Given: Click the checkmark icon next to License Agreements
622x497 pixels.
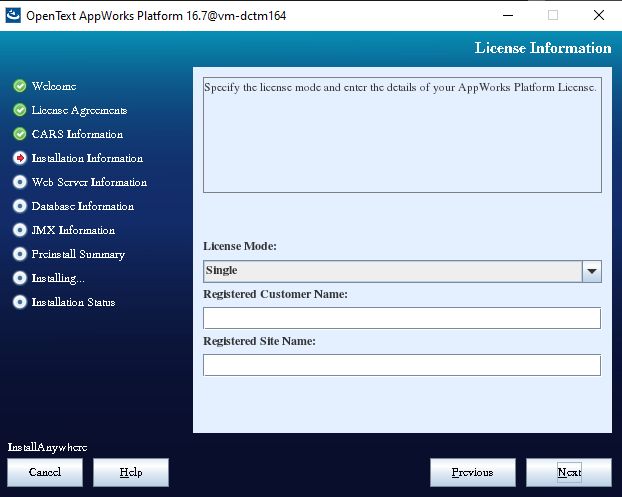Looking at the screenshot, I should tap(20, 110).
